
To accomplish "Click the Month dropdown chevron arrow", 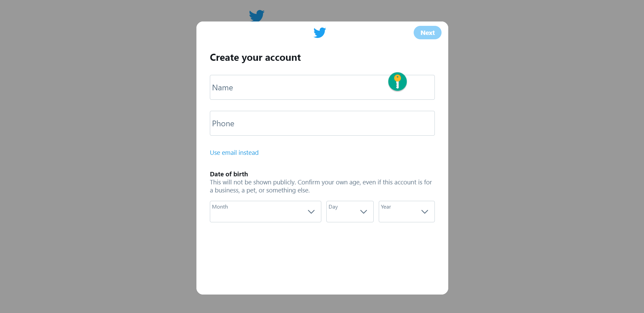I will coord(311,212).
